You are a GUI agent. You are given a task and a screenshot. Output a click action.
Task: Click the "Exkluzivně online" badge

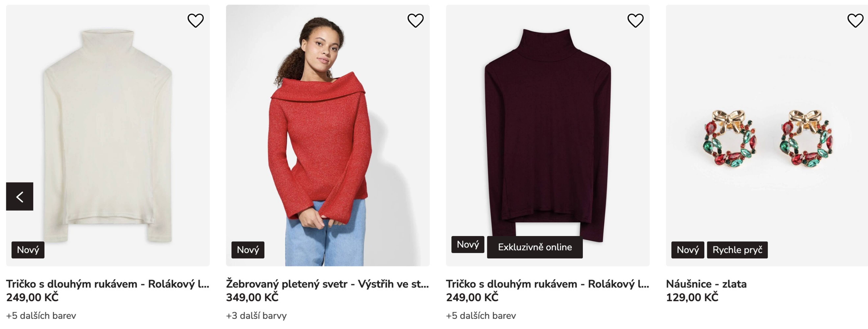point(535,247)
